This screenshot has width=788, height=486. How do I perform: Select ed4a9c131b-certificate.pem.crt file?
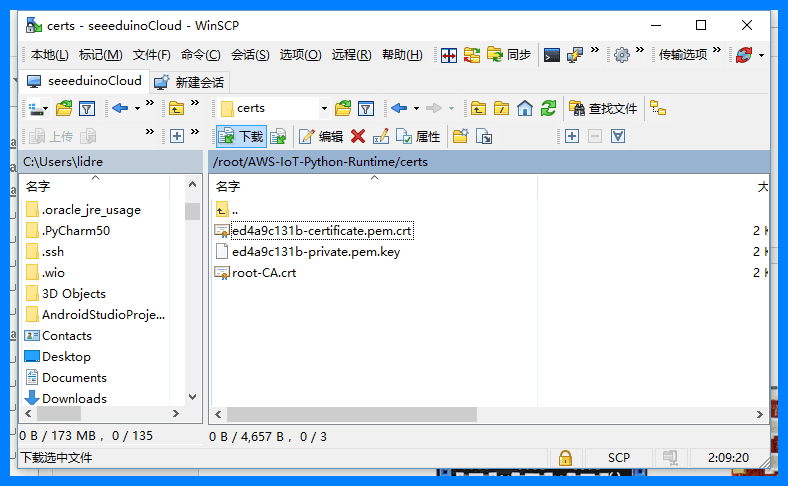[x=322, y=231]
